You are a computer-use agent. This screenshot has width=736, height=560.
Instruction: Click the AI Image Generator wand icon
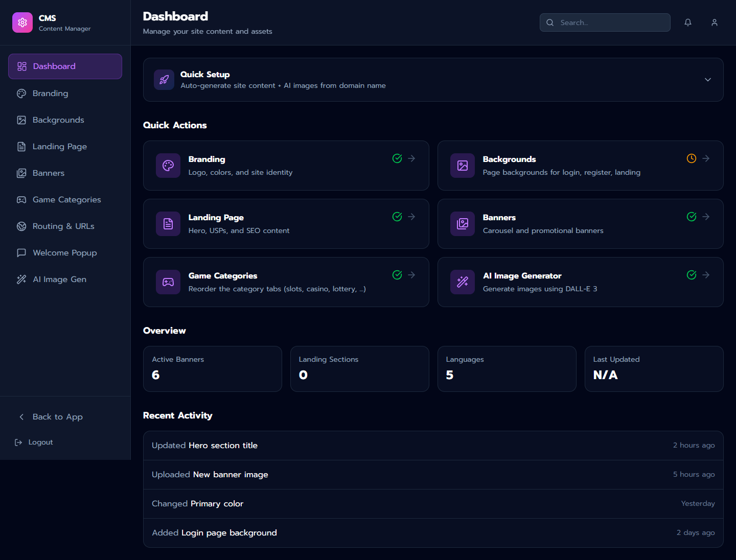[463, 282]
